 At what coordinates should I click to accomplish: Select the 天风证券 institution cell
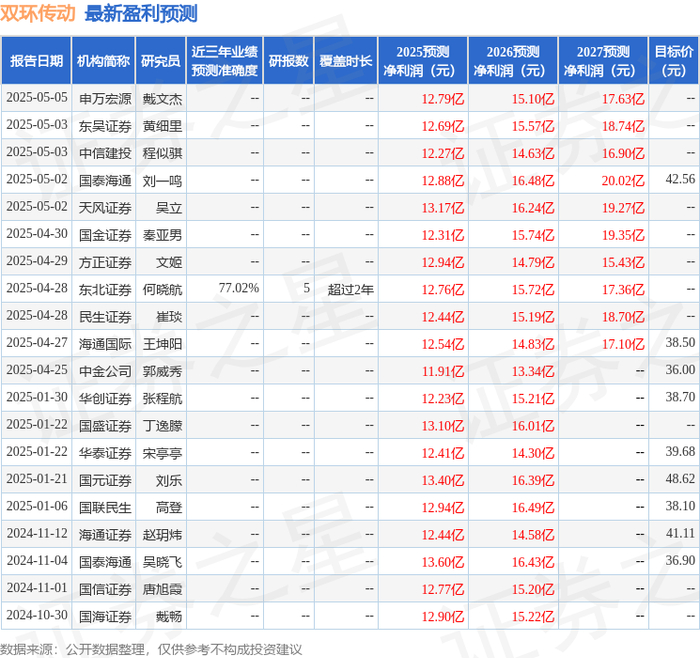click(105, 208)
